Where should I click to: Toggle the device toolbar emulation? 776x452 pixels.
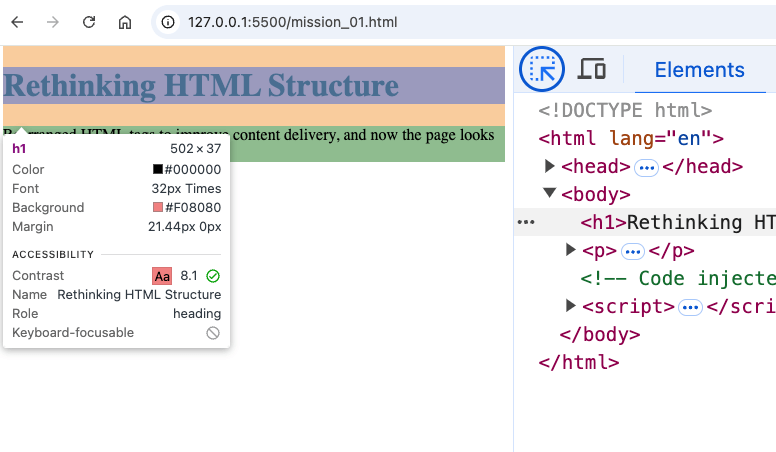tap(593, 69)
